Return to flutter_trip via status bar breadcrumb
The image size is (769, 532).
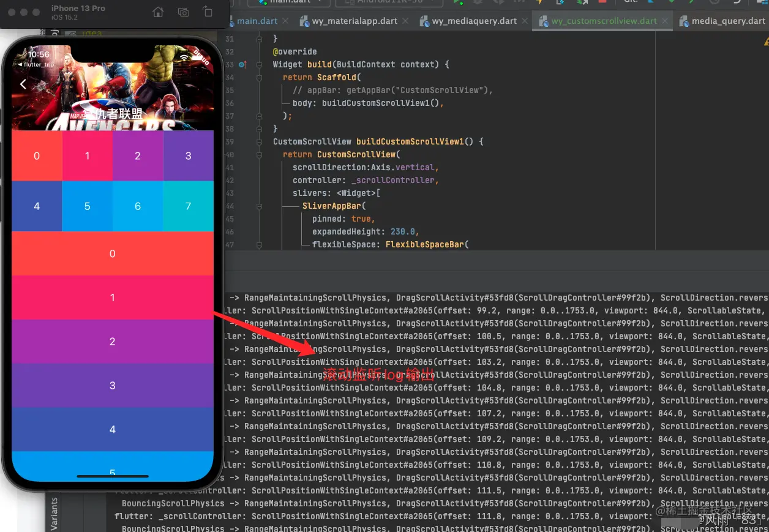[x=36, y=64]
